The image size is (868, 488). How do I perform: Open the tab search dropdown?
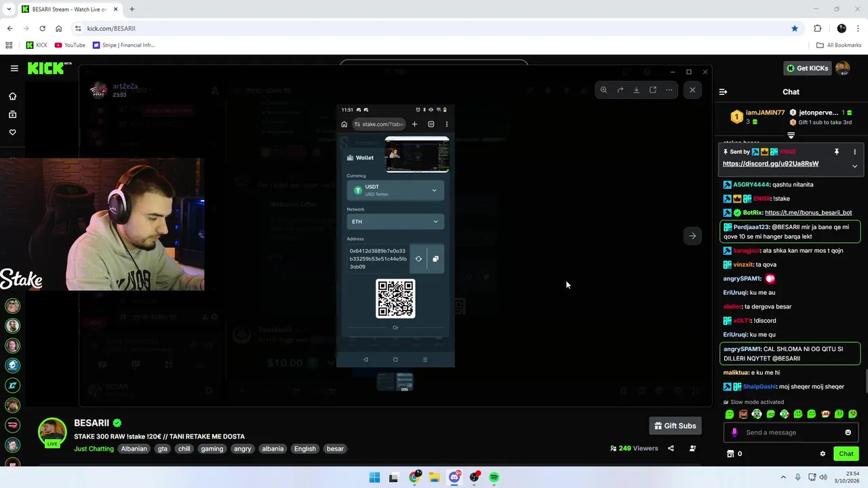[x=9, y=9]
